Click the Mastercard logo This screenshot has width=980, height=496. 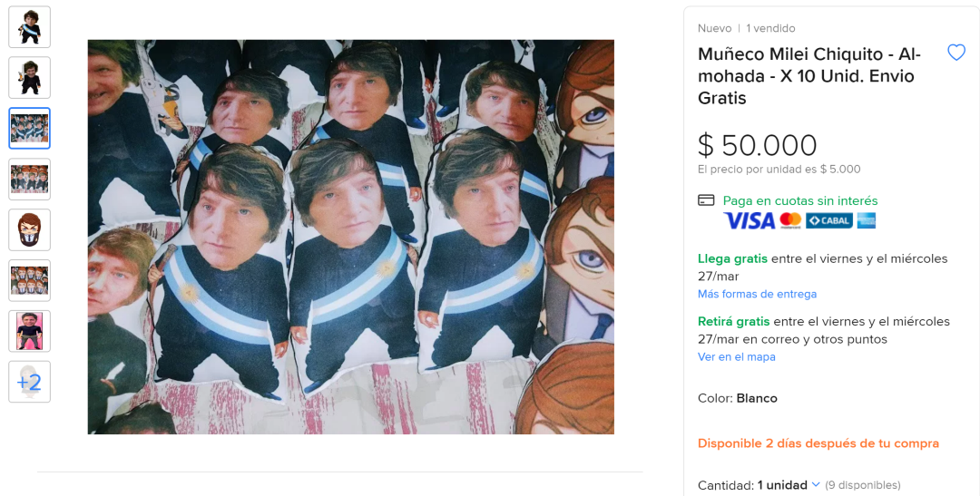tap(790, 220)
